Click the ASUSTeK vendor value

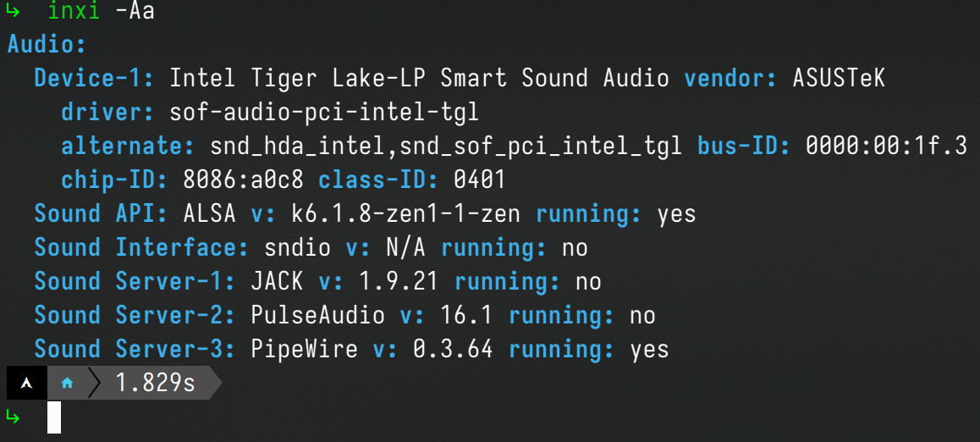839,79
